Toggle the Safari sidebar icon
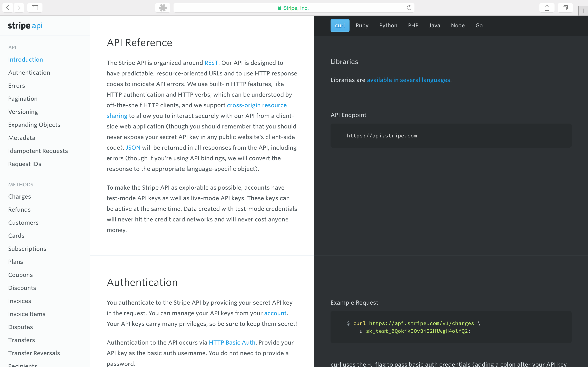Viewport: 588px width, 367px height. click(x=35, y=8)
